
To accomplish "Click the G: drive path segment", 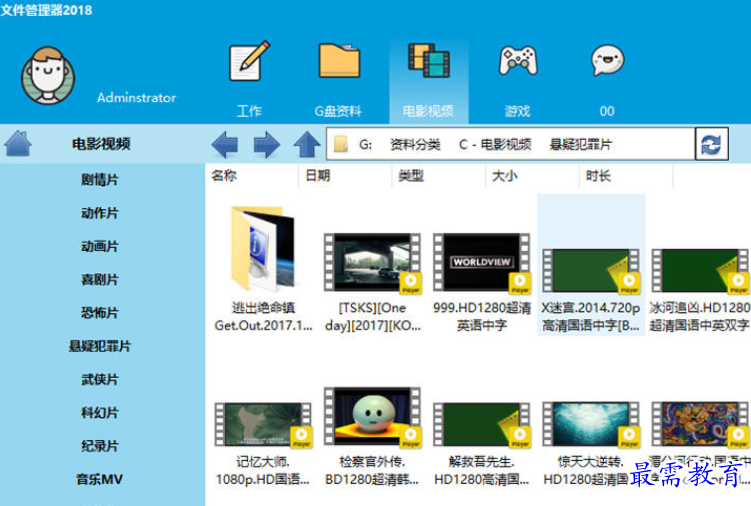I will pyautogui.click(x=365, y=144).
